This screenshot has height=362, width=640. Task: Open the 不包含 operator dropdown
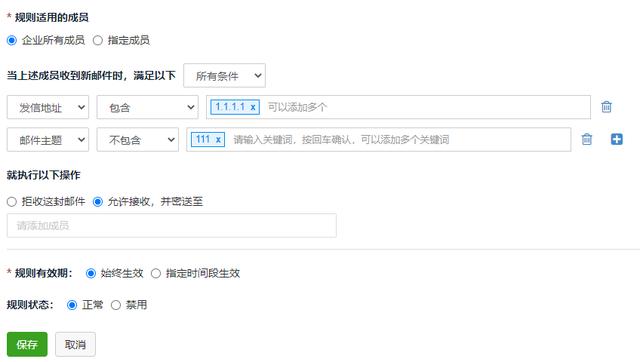pos(138,140)
